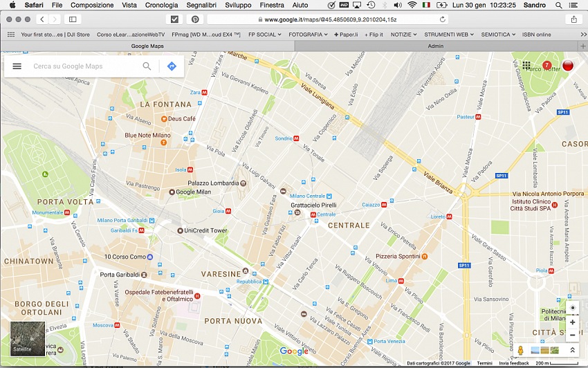This screenshot has width=588, height=368.
Task: Open Spotlight search in menu bar
Action: click(x=559, y=6)
